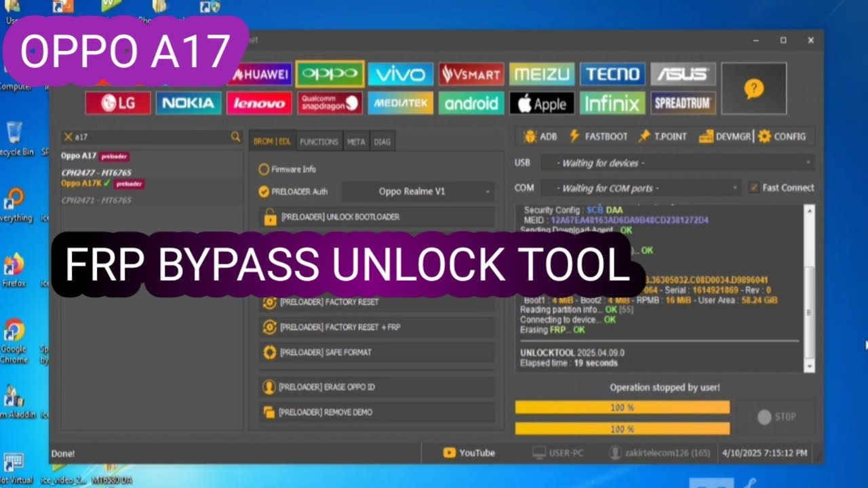Run PRELOADER Factory Reset
The image size is (868, 488).
376,302
